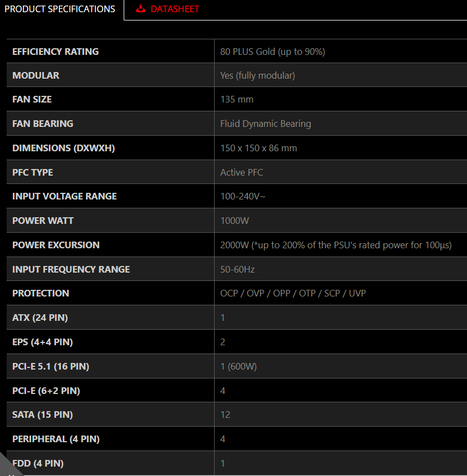467x476 pixels.
Task: Click the Power Watt "1000W" value
Action: pos(235,221)
